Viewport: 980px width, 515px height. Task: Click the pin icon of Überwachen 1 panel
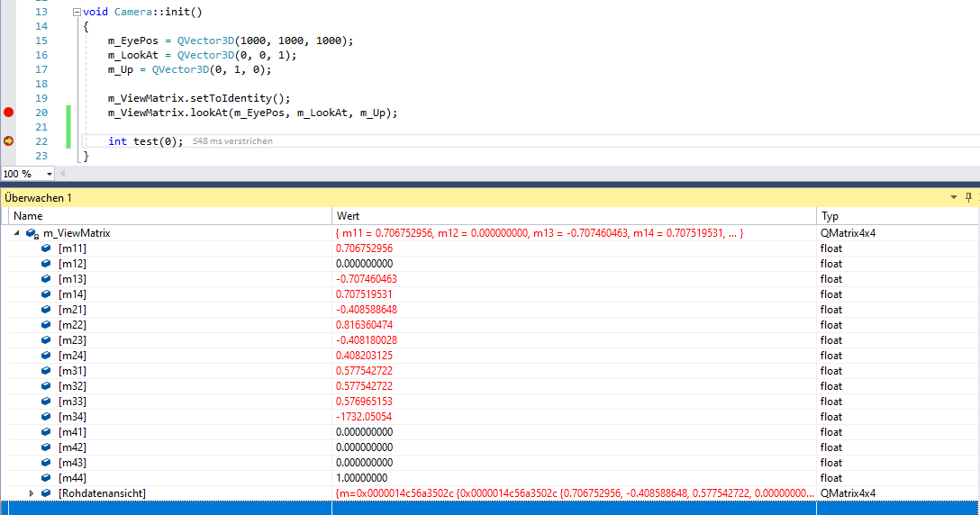tap(969, 197)
